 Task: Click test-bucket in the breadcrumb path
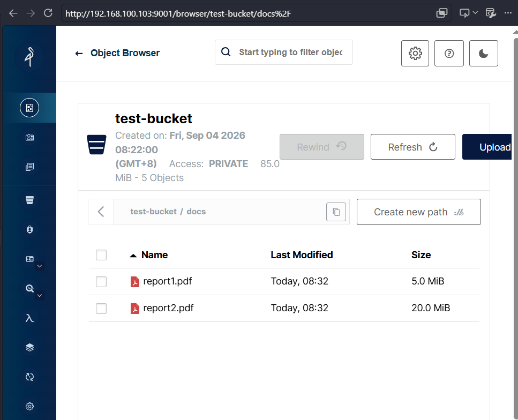(x=153, y=212)
